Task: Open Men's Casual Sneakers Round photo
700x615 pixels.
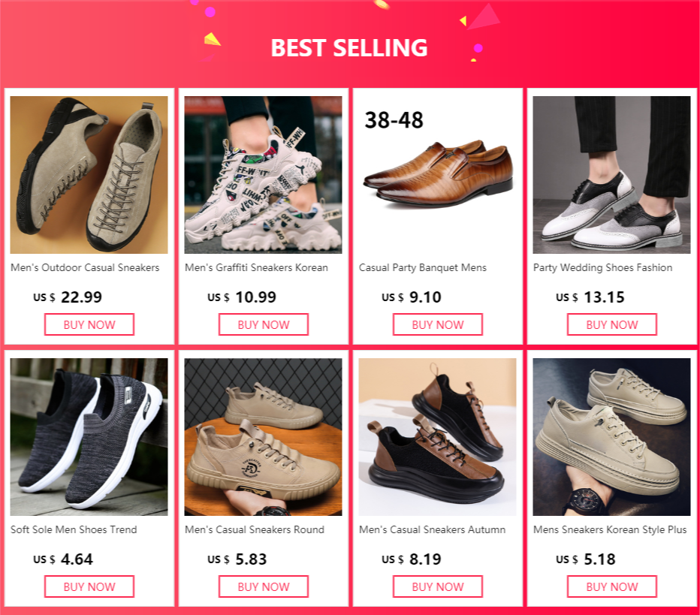Action: click(263, 437)
